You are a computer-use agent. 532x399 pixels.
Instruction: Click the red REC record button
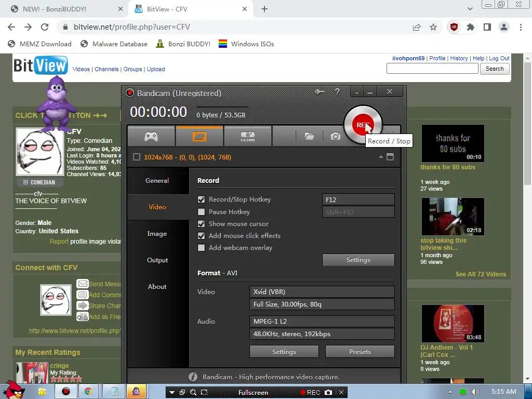click(x=363, y=125)
